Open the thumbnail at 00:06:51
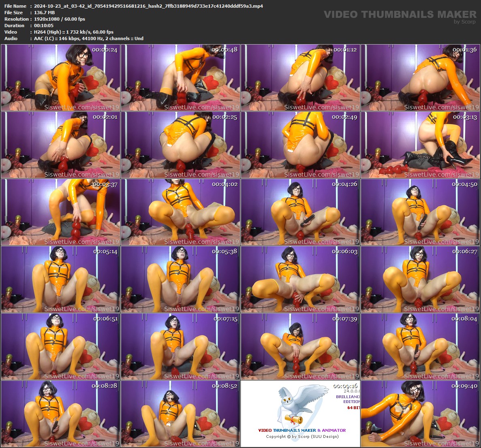 [x=60, y=346]
